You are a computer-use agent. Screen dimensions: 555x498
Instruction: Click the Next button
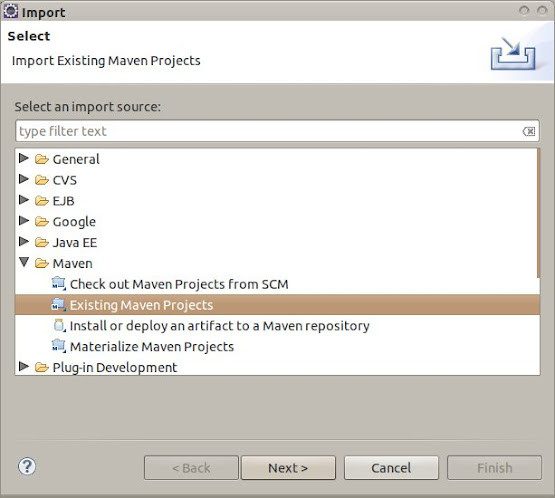point(288,468)
